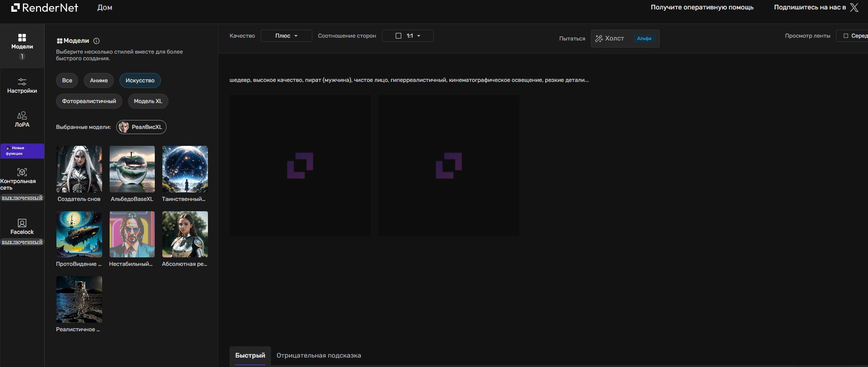Expand the aspect ratio 1:1 dropdown
This screenshot has height=367, width=868.
pyautogui.click(x=407, y=36)
